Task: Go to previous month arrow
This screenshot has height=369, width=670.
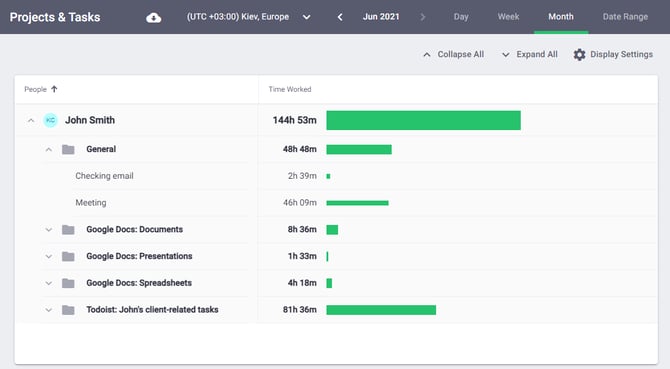Action: coord(340,17)
